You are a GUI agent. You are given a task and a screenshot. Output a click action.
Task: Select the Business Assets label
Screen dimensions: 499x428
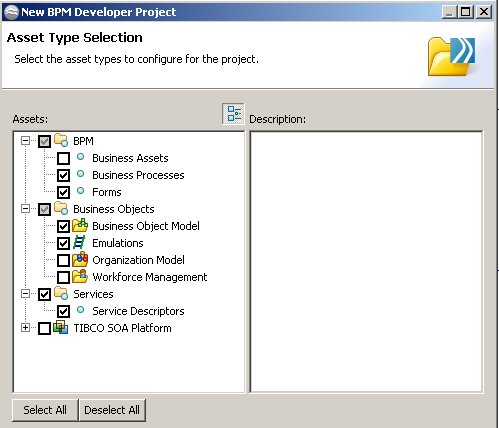(x=130, y=158)
